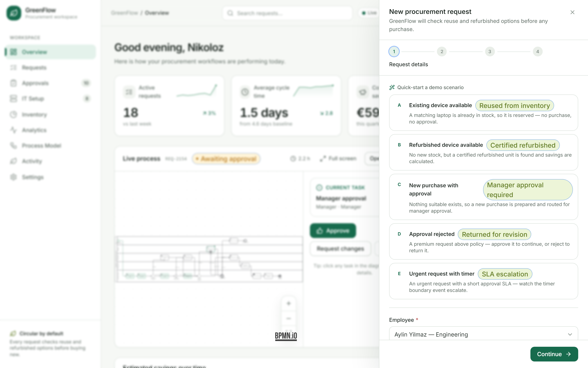Screen dimensions: 588x368
Task: Choose scenario D Approval rejected
Action: pyautogui.click(x=483, y=241)
